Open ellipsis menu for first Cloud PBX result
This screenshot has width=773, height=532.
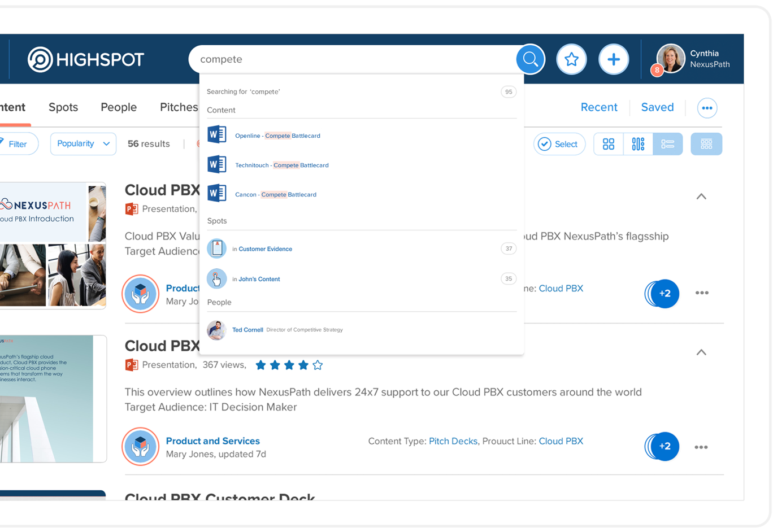tap(702, 293)
